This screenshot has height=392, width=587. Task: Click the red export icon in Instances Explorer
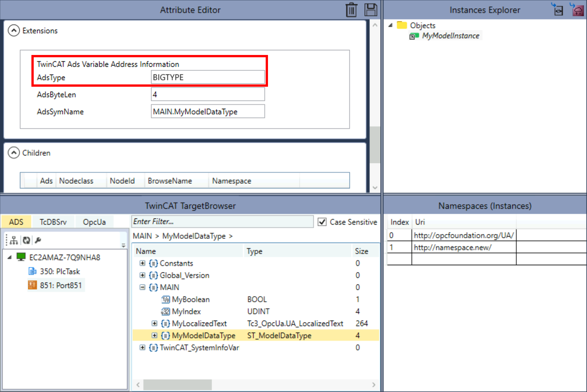click(578, 9)
